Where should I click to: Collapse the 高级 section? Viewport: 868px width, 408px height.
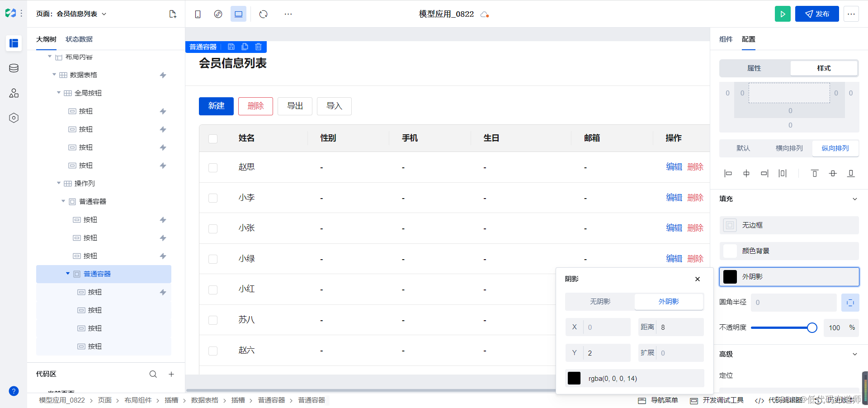pyautogui.click(x=854, y=354)
